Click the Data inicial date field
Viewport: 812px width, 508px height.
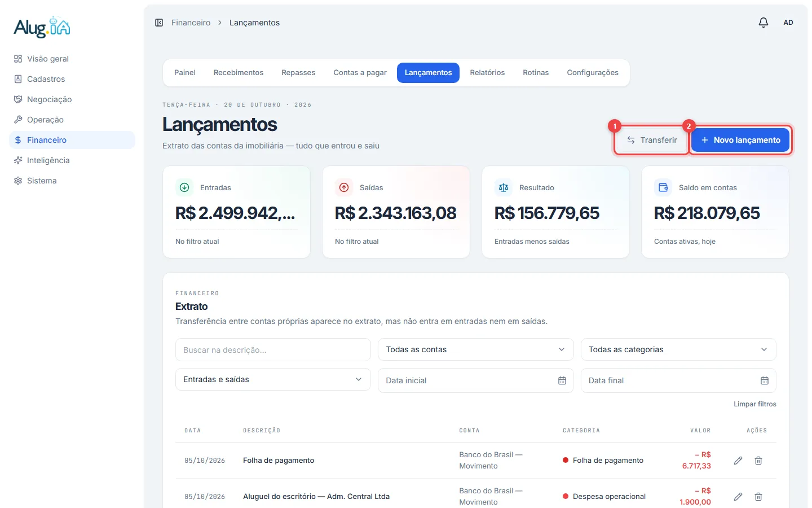pyautogui.click(x=476, y=380)
